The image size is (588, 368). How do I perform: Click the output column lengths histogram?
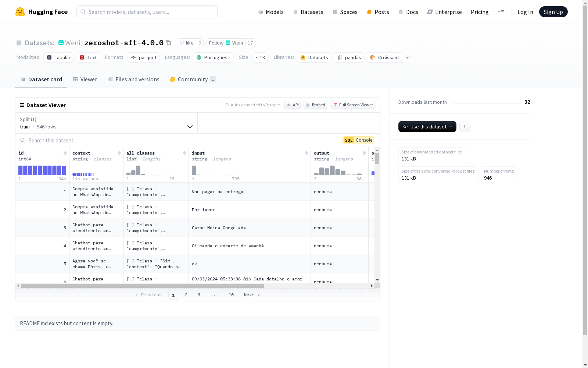tap(338, 170)
